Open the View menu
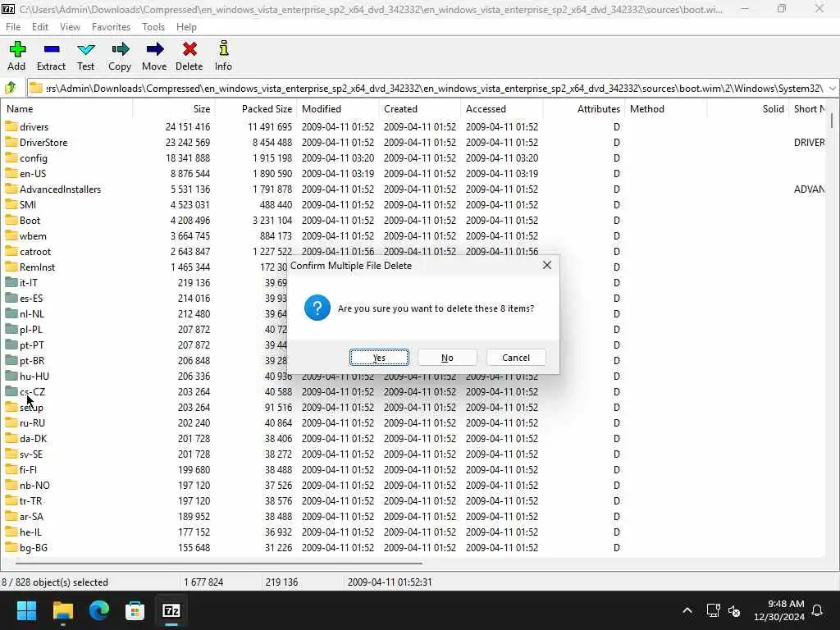This screenshot has width=840, height=630. click(70, 27)
